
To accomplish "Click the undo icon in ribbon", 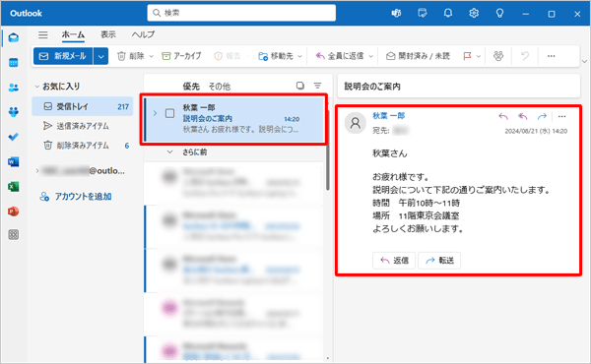I will pyautogui.click(x=525, y=56).
